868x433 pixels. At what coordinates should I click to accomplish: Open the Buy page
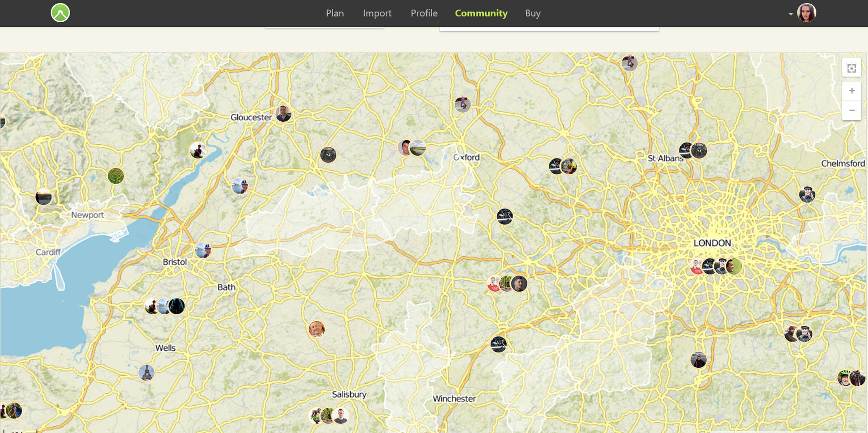click(x=533, y=13)
